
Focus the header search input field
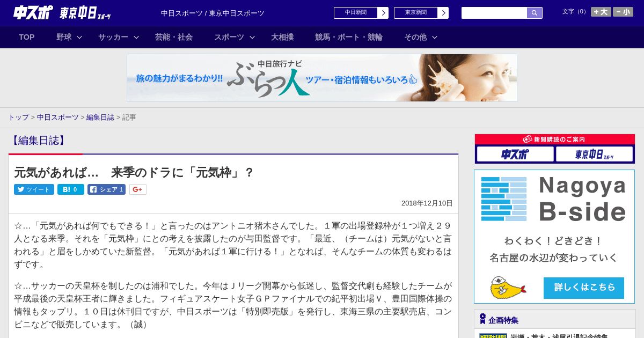pyautogui.click(x=494, y=13)
